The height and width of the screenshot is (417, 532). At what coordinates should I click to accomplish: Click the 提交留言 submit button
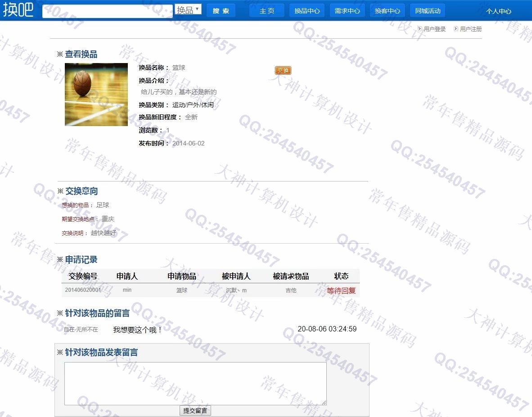(195, 411)
